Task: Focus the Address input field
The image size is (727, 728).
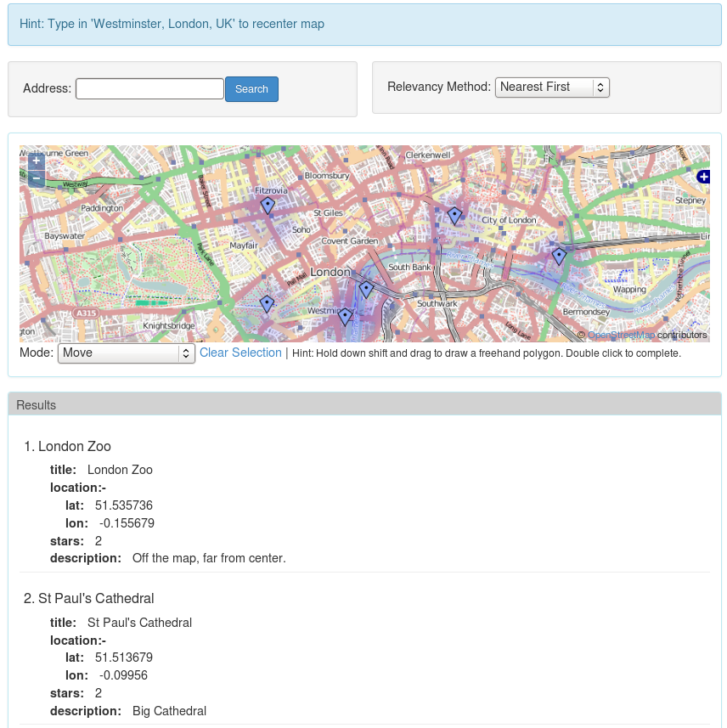Action: (x=150, y=88)
